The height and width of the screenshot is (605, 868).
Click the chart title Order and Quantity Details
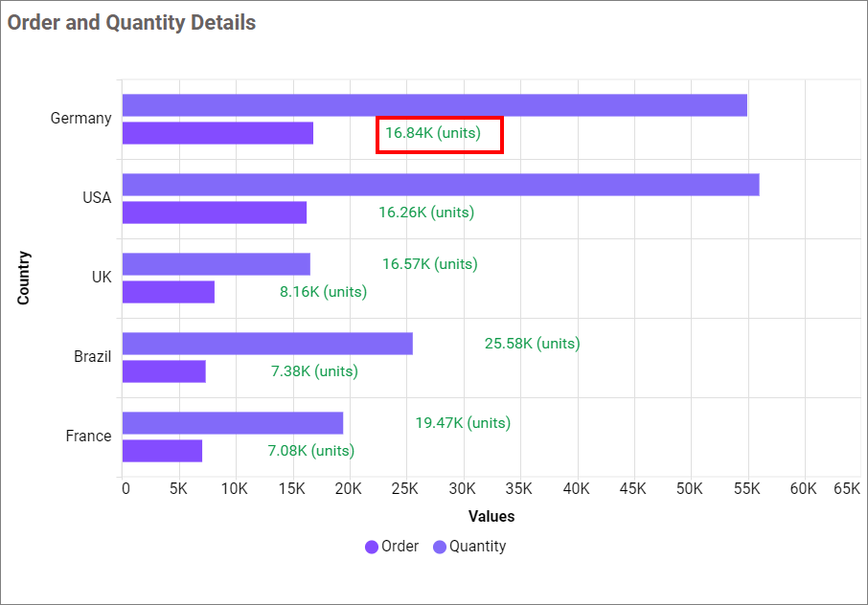click(131, 22)
